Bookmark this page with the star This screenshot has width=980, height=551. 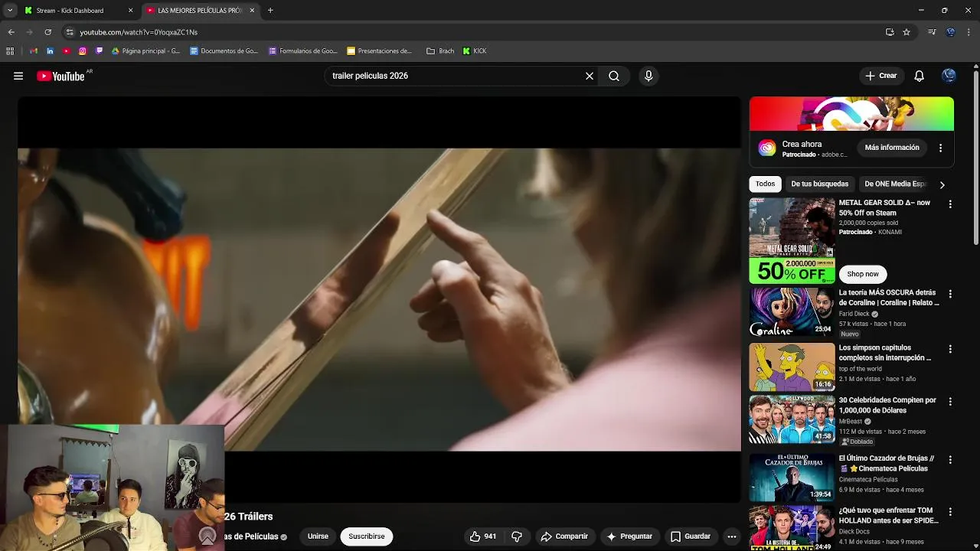(x=906, y=32)
